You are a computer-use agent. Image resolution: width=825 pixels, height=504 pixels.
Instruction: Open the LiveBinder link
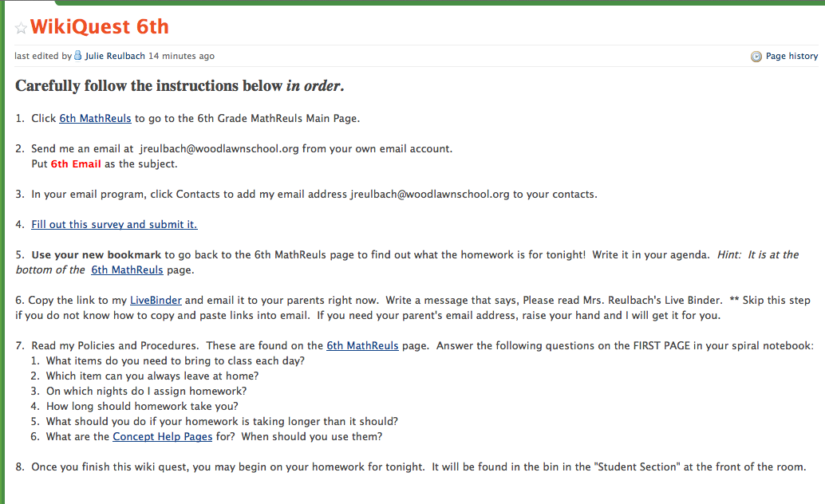(156, 301)
